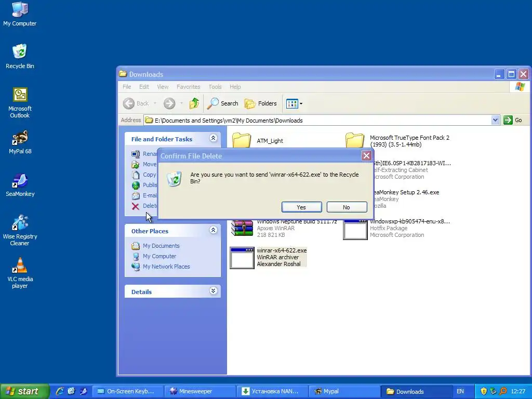The height and width of the screenshot is (399, 532).
Task: Open the Recycle Bin desktop icon
Action: pos(20,56)
